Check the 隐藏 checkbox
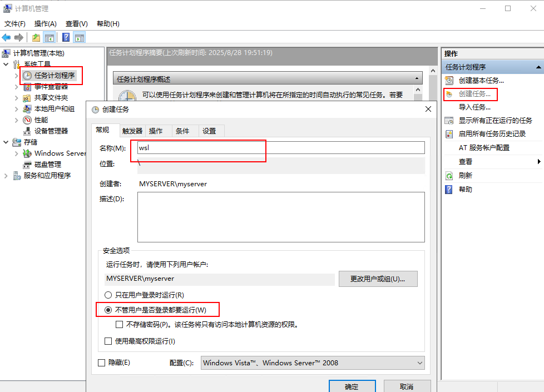This screenshot has width=544, height=392. coord(102,363)
